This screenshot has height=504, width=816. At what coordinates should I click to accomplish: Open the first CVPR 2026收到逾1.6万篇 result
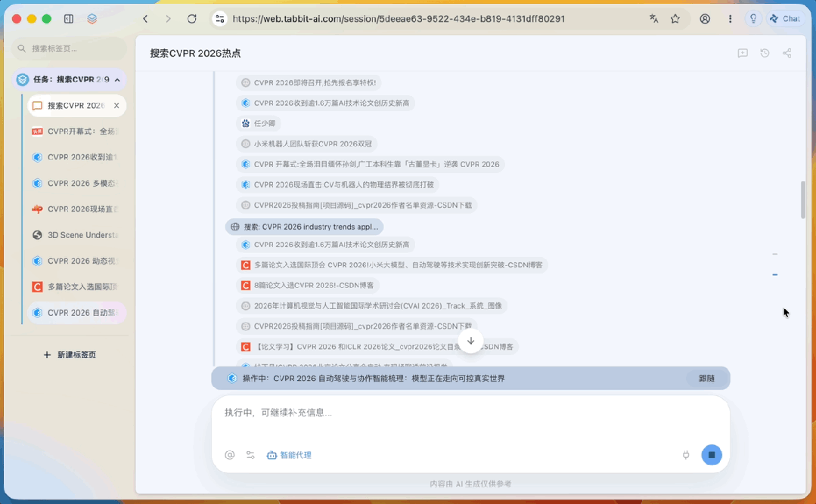(x=325, y=103)
